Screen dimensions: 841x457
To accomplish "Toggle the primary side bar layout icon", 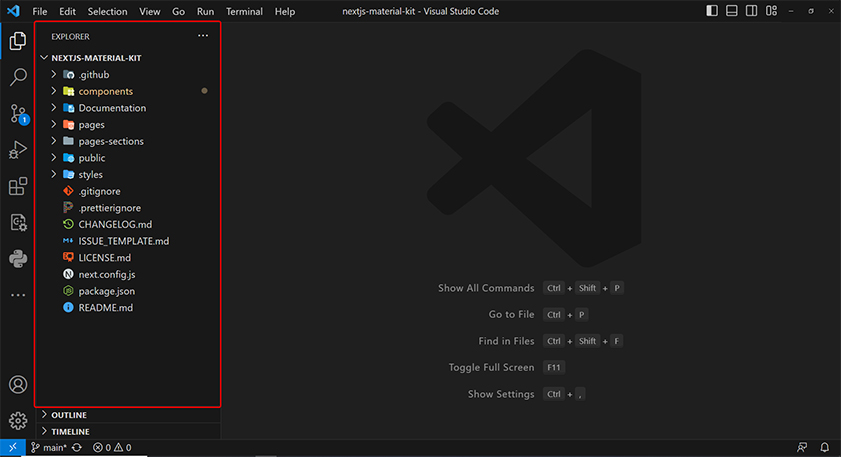I will pyautogui.click(x=712, y=11).
